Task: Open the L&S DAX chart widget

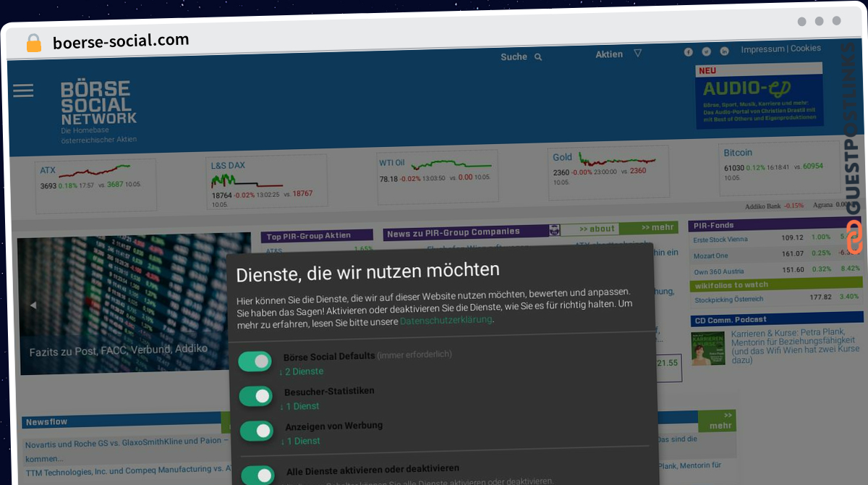Action: point(268,182)
